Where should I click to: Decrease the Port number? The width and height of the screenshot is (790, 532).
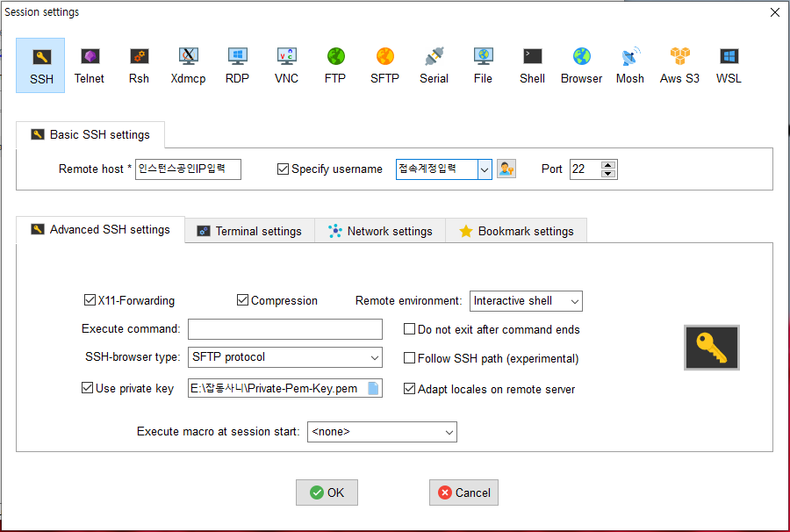tap(608, 174)
